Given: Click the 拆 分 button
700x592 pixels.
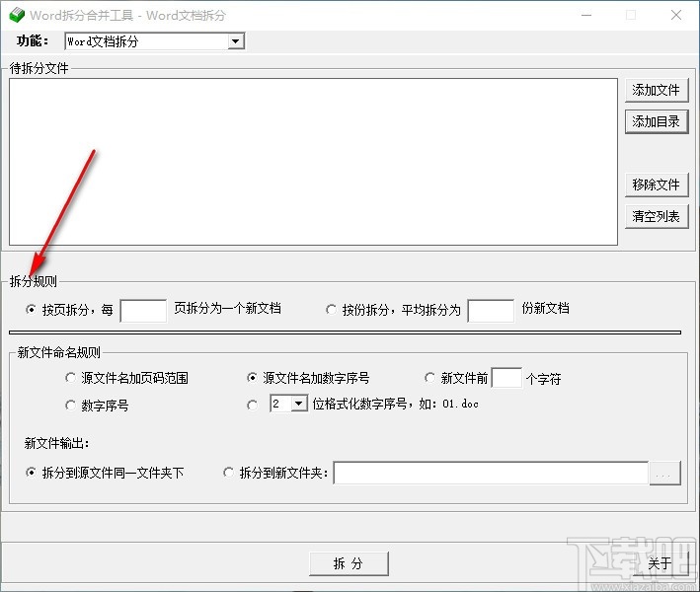Looking at the screenshot, I should pos(349,564).
